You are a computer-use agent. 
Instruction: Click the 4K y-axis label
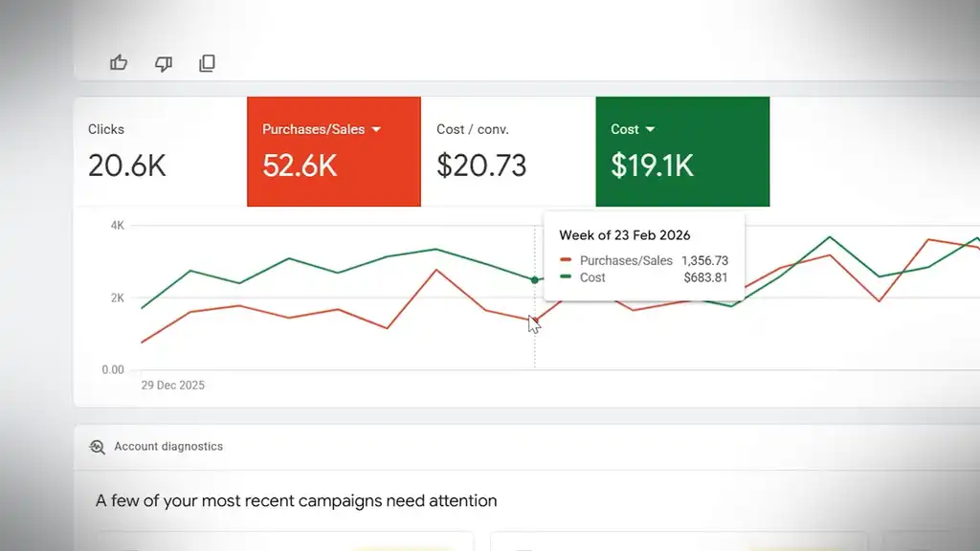pos(118,226)
